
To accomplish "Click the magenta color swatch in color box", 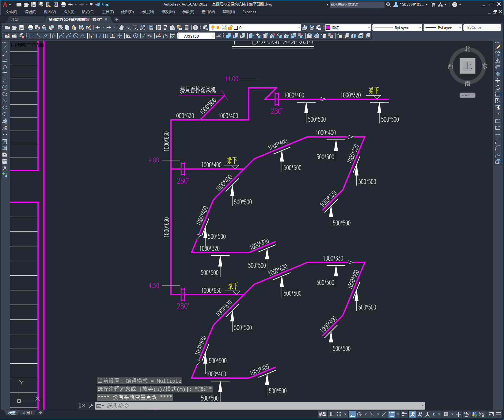I will (x=328, y=28).
